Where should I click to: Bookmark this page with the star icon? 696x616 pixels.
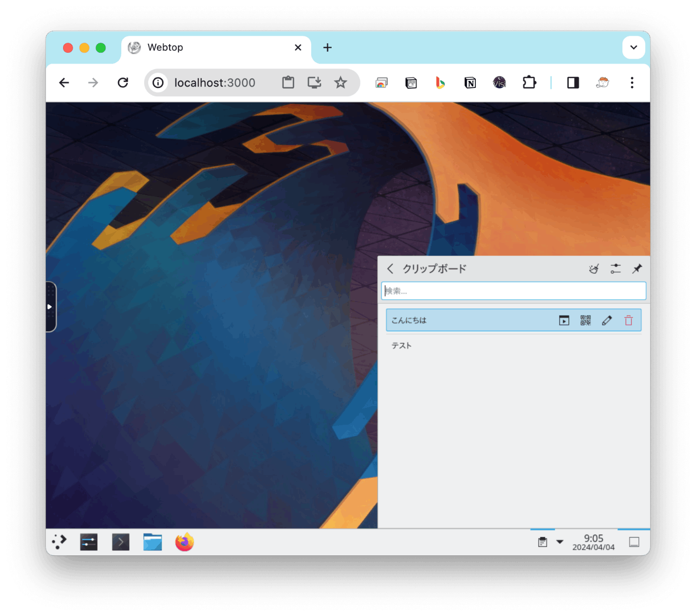pos(341,82)
